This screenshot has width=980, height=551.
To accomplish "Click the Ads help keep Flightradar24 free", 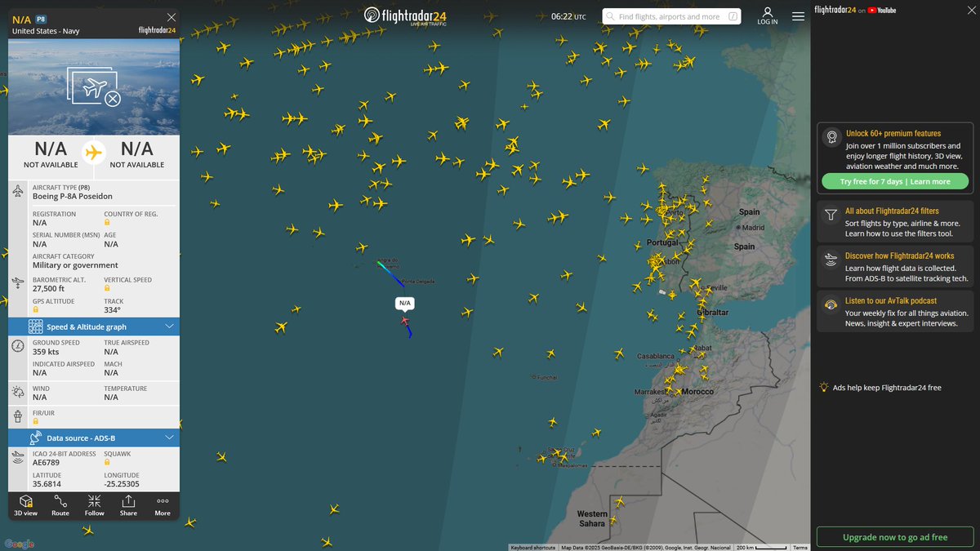I will [887, 388].
